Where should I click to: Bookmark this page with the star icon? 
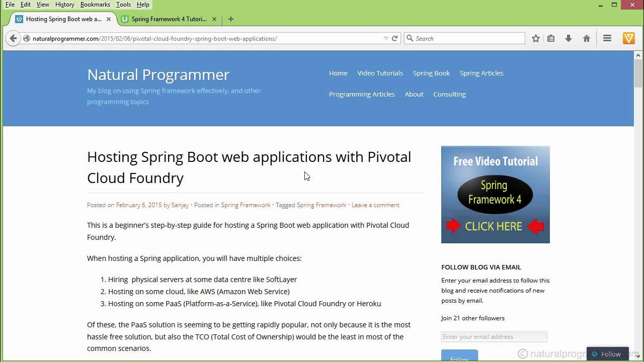pyautogui.click(x=536, y=38)
